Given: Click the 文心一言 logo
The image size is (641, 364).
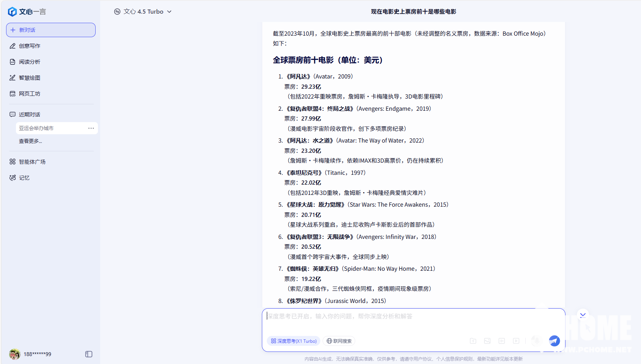Looking at the screenshot, I should (27, 12).
